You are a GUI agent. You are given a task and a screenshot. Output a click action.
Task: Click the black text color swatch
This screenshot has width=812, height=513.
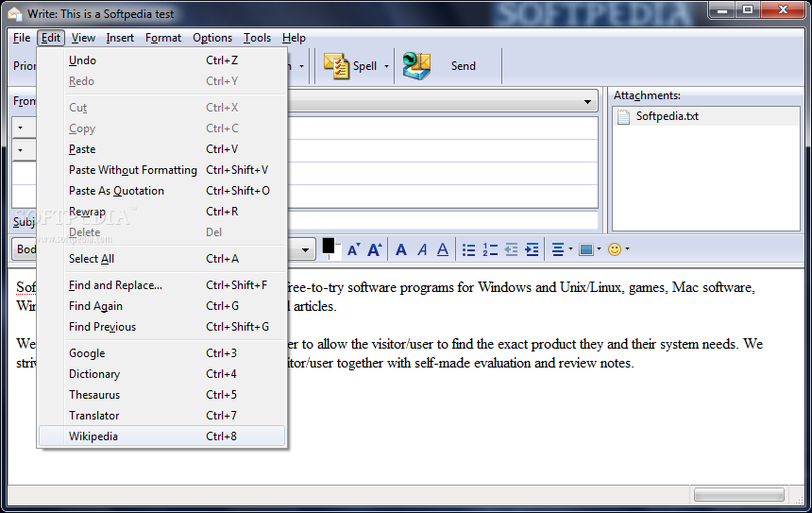[329, 246]
